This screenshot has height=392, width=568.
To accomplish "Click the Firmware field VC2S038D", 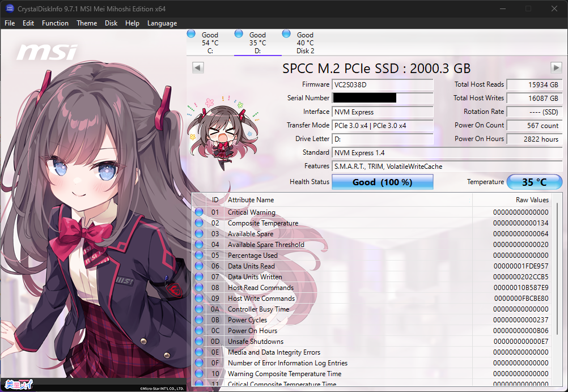I will coord(382,85).
